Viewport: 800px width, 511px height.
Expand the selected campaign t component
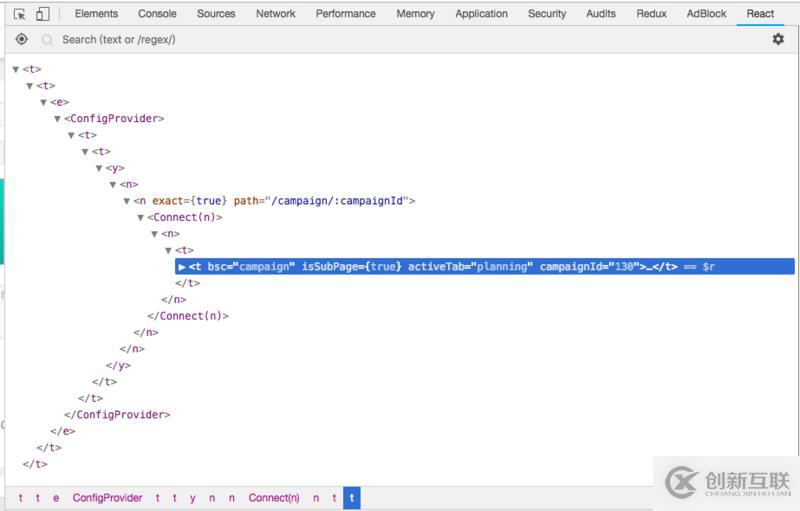181,267
